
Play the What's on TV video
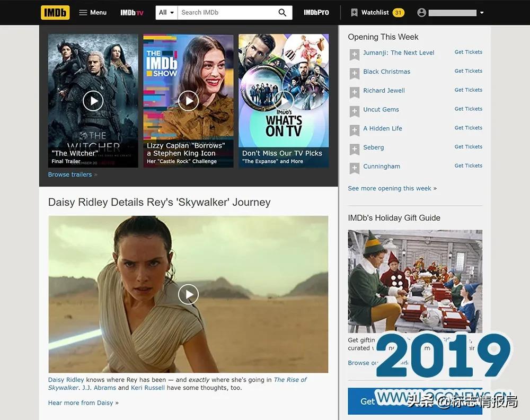(x=284, y=101)
